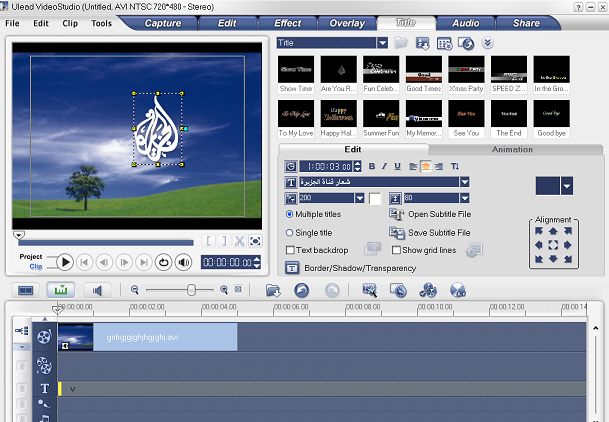Align title to center of screen
Screen dimensions: 609x422
[x=553, y=245]
